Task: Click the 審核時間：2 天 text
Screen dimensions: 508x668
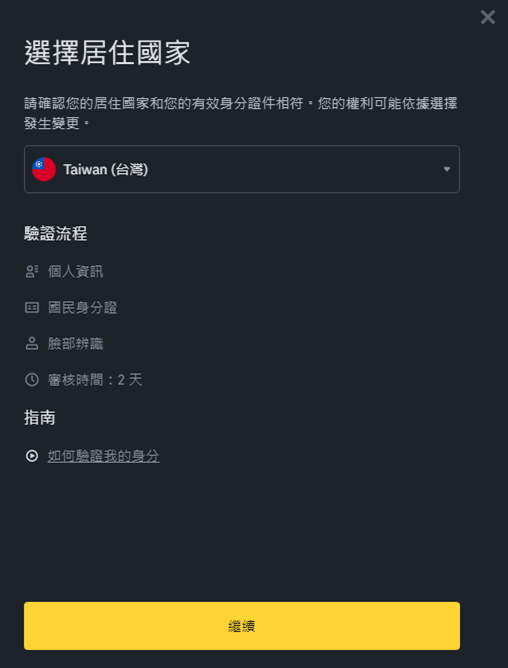Action: (95, 380)
